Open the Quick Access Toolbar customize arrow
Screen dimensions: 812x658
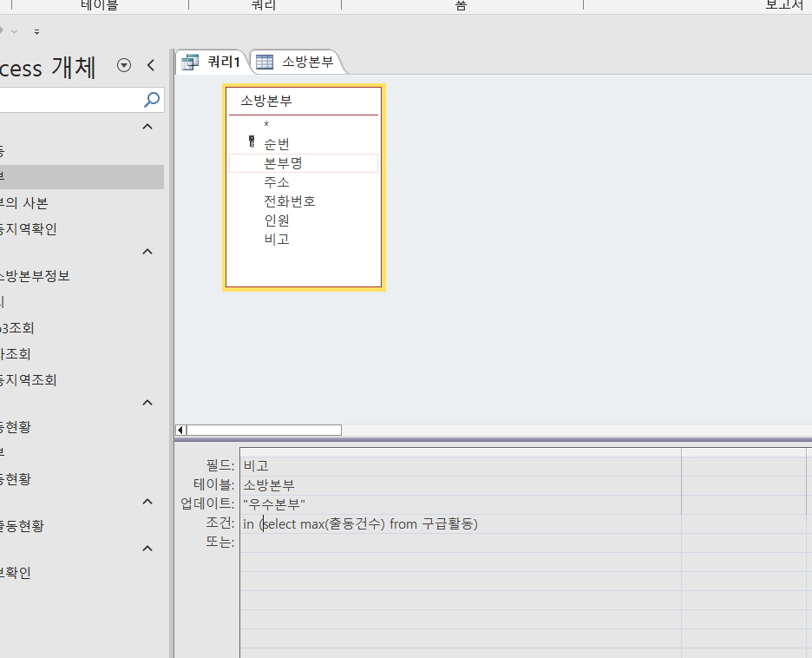coord(36,31)
